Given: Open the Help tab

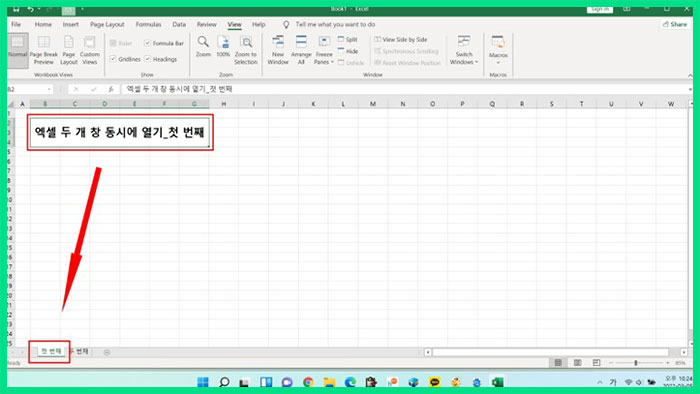Looking at the screenshot, I should pyautogui.click(x=258, y=25).
